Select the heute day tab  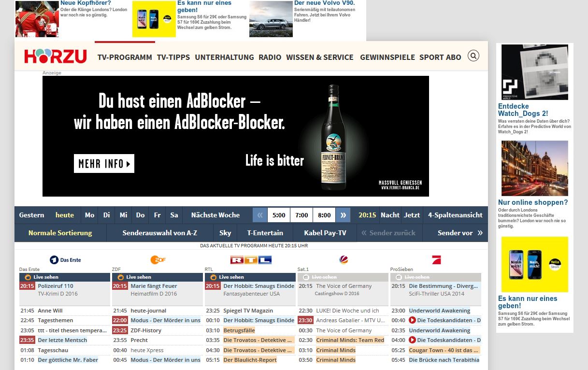(x=65, y=215)
